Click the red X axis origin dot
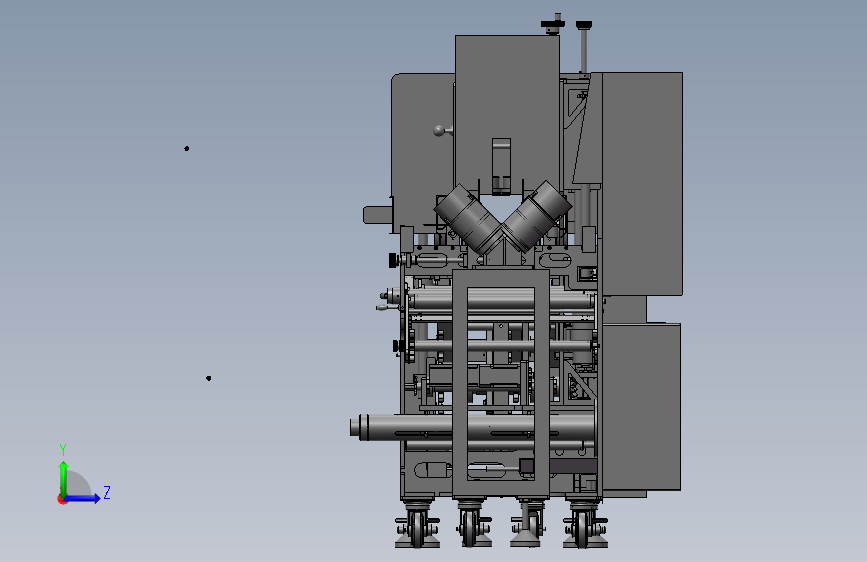This screenshot has height=562, width=867. (62, 499)
